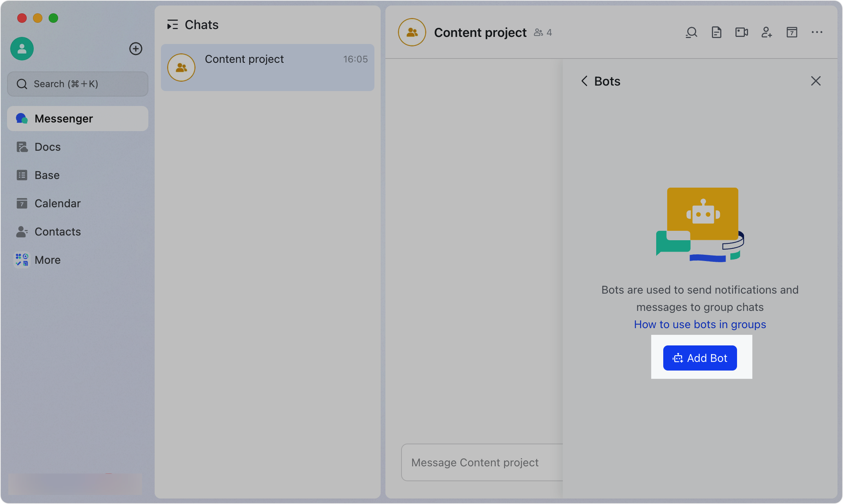Open Contacts from the sidebar
This screenshot has height=504, width=843.
pyautogui.click(x=58, y=232)
